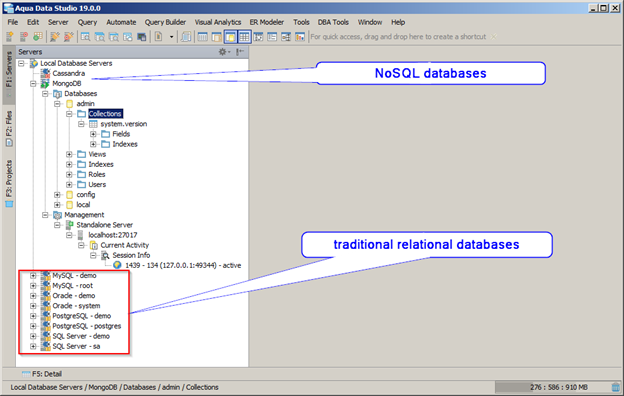Expand the Fields folder under system.version
This screenshot has height=396, width=624.
pyautogui.click(x=93, y=134)
